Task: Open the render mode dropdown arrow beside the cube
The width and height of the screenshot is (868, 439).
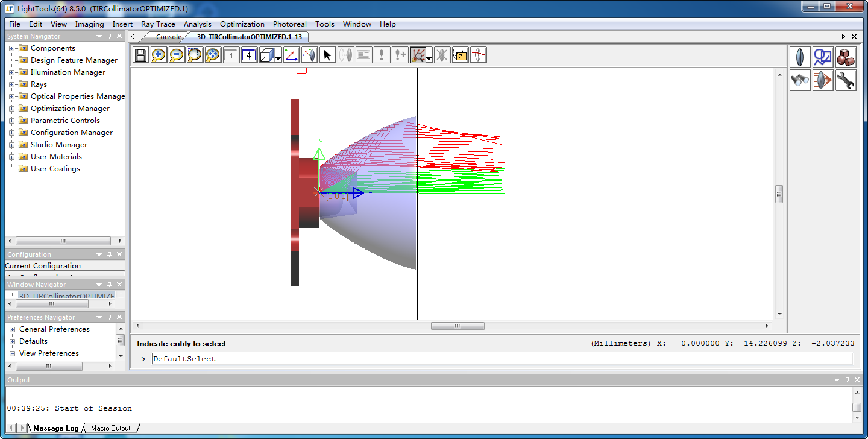Action: (x=278, y=58)
